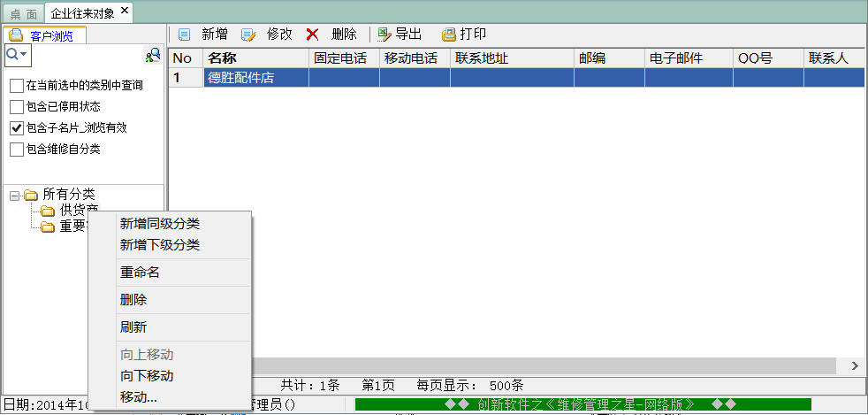
Task: Sort by the 名称 column header
Action: pos(255,58)
